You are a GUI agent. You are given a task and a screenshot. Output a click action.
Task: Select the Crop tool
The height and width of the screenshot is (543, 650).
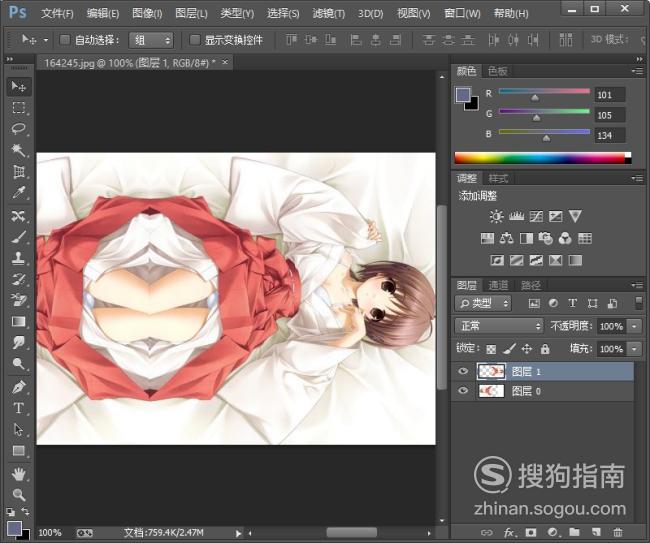(18, 171)
